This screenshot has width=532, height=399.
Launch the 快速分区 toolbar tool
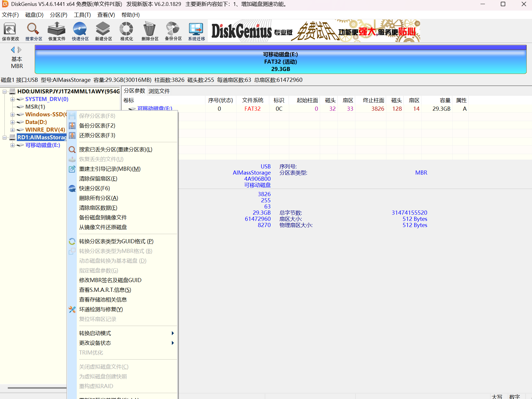point(80,31)
